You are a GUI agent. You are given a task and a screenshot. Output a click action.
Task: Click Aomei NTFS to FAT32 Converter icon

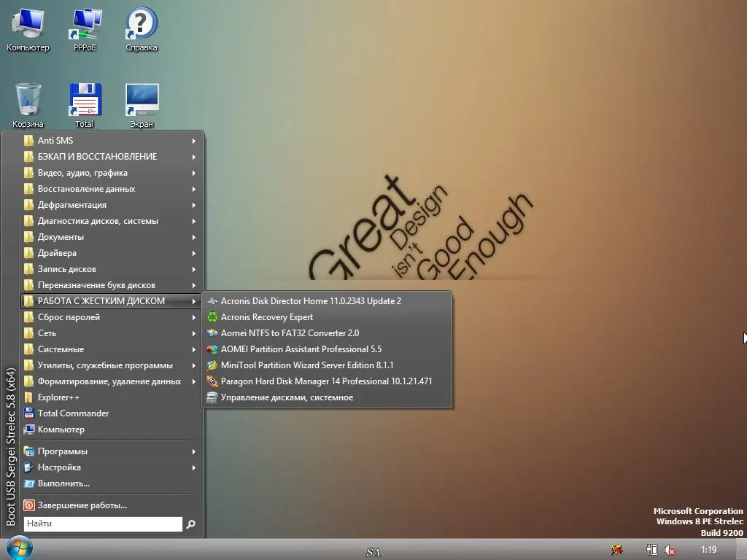pos(212,332)
